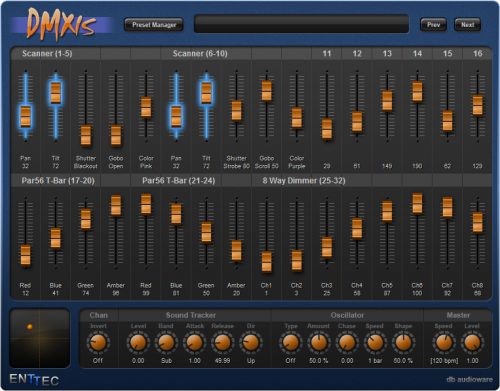Click the Scanner (1-5) Tilt fader handle
The image size is (500, 391).
(x=56, y=93)
